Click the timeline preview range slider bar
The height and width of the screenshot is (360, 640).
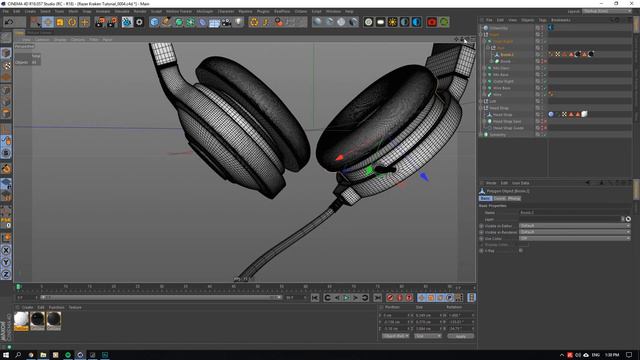tap(161, 298)
